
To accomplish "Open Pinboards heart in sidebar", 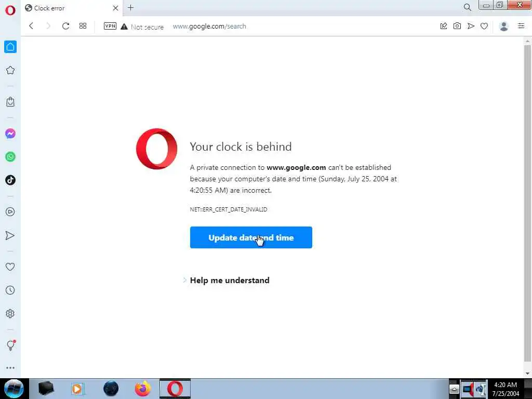I will pos(10,267).
